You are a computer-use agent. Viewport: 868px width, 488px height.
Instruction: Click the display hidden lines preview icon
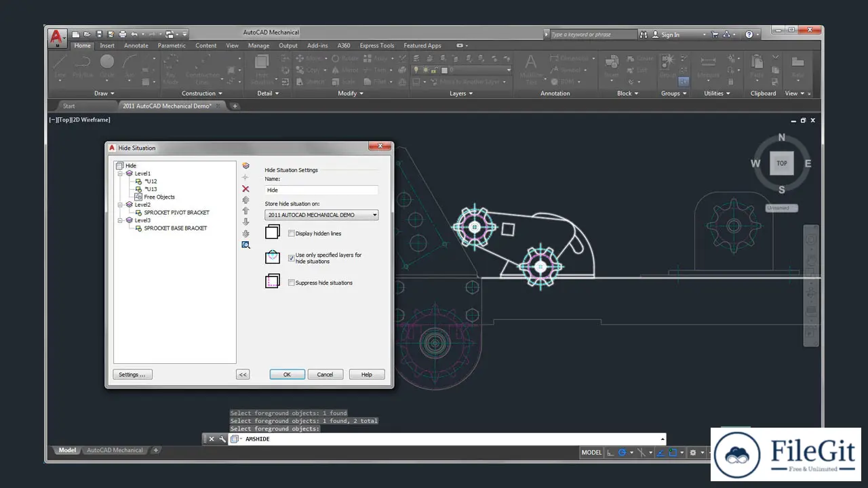272,232
